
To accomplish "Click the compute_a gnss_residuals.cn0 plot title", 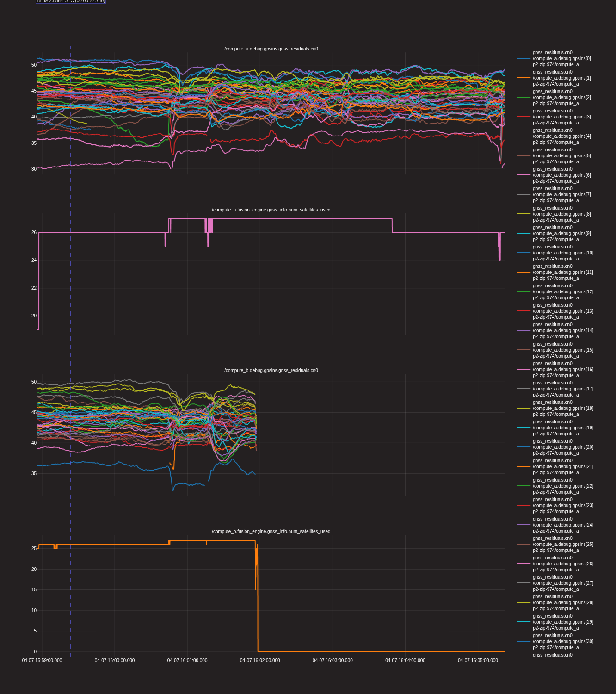I will pyautogui.click(x=271, y=49).
